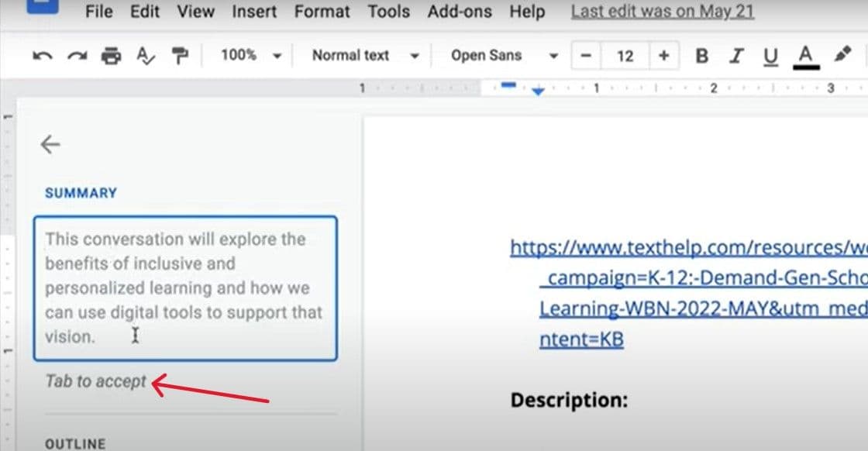Click the Redo arrow icon
Viewport: 868px width, 451px height.
click(x=77, y=56)
